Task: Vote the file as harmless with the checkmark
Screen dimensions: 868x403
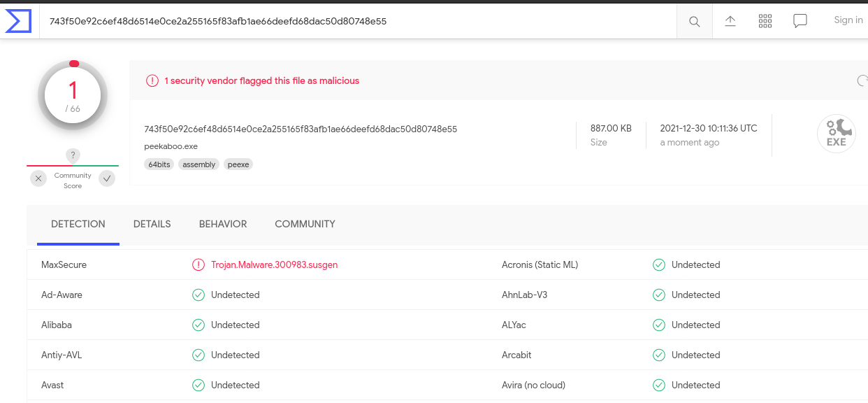Action: 106,178
